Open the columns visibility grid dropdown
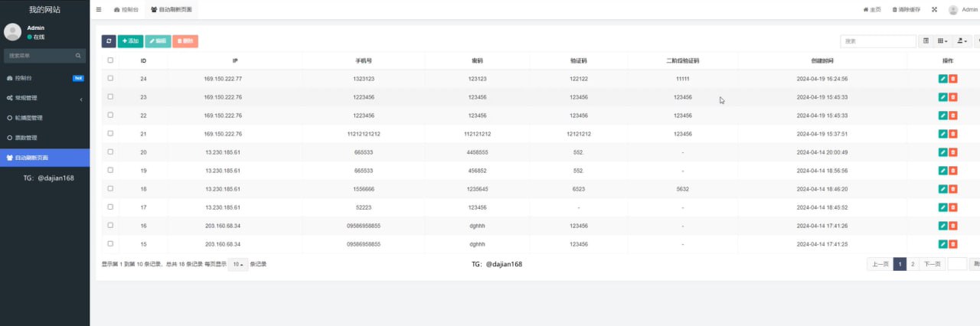The image size is (980, 326). click(x=943, y=41)
